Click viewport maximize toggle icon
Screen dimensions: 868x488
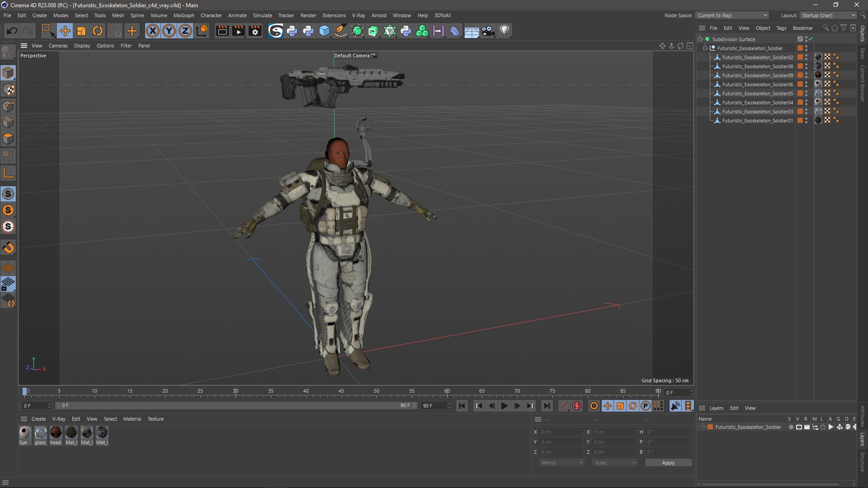point(689,46)
